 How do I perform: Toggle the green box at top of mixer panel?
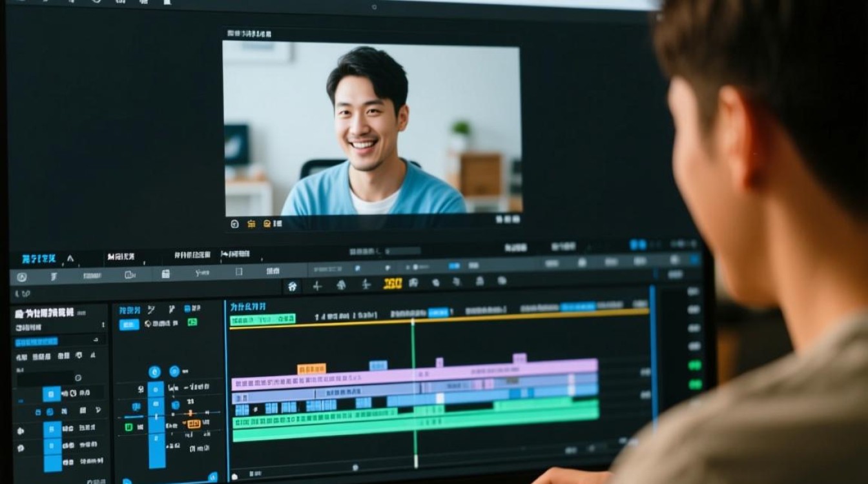(192, 322)
